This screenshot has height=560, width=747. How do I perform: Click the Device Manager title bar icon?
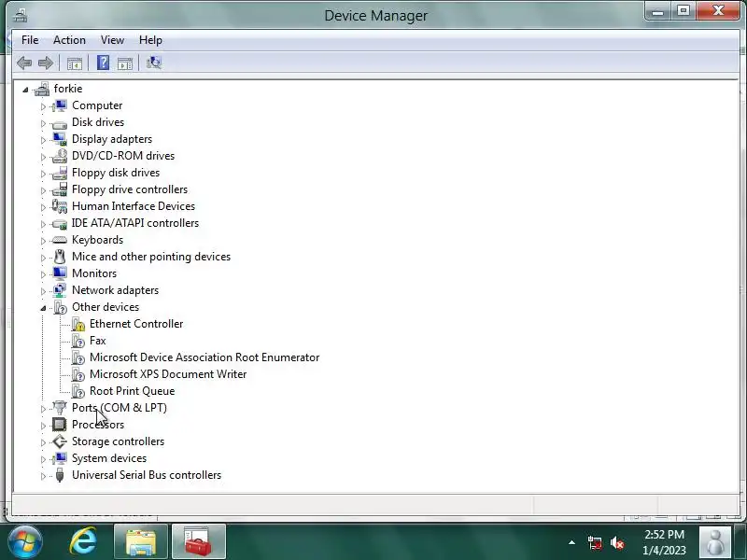point(20,15)
